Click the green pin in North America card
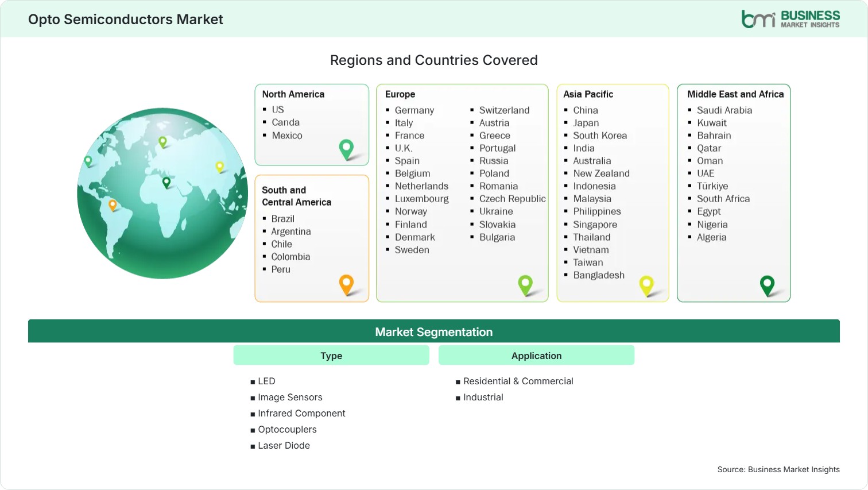Screen dimensions: 868x490 click(346, 149)
